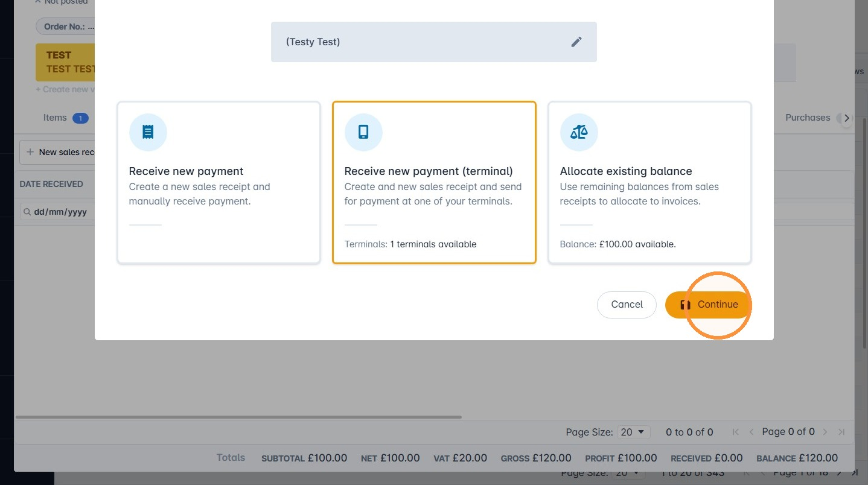Image resolution: width=868 pixels, height=485 pixels.
Task: Click the '1 terminals available' text
Action: 433,244
